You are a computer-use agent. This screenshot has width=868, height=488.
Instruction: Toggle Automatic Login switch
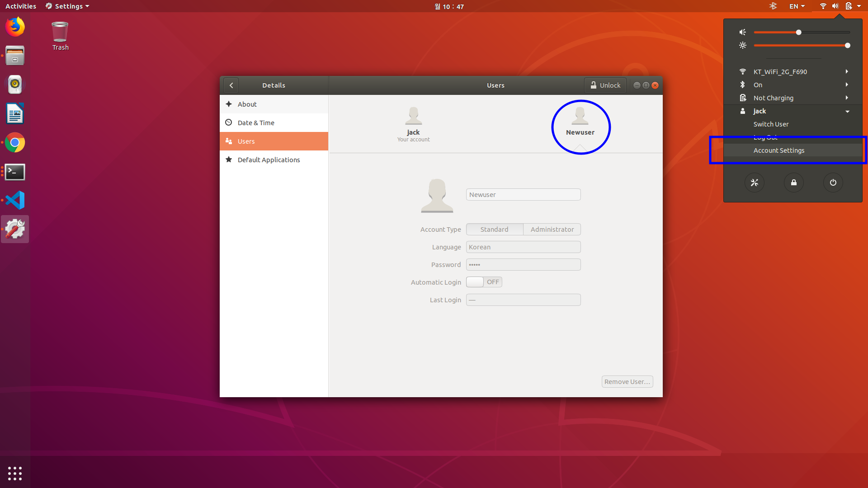pos(484,282)
